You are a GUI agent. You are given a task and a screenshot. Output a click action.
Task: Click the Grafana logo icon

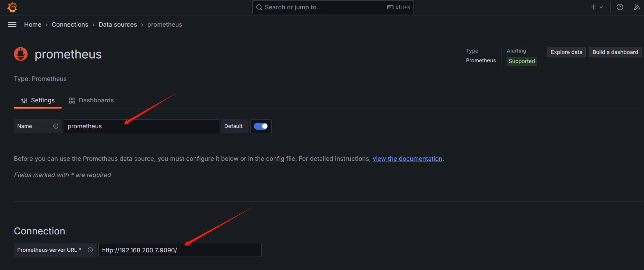[x=12, y=7]
